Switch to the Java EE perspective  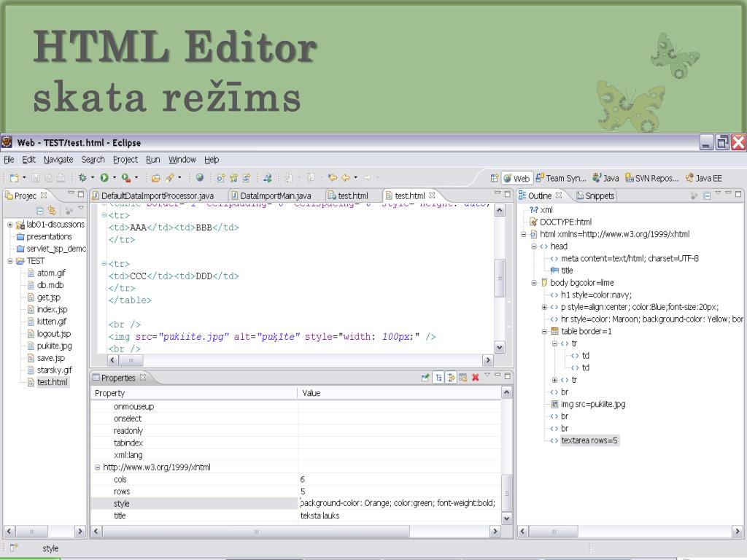click(x=704, y=178)
